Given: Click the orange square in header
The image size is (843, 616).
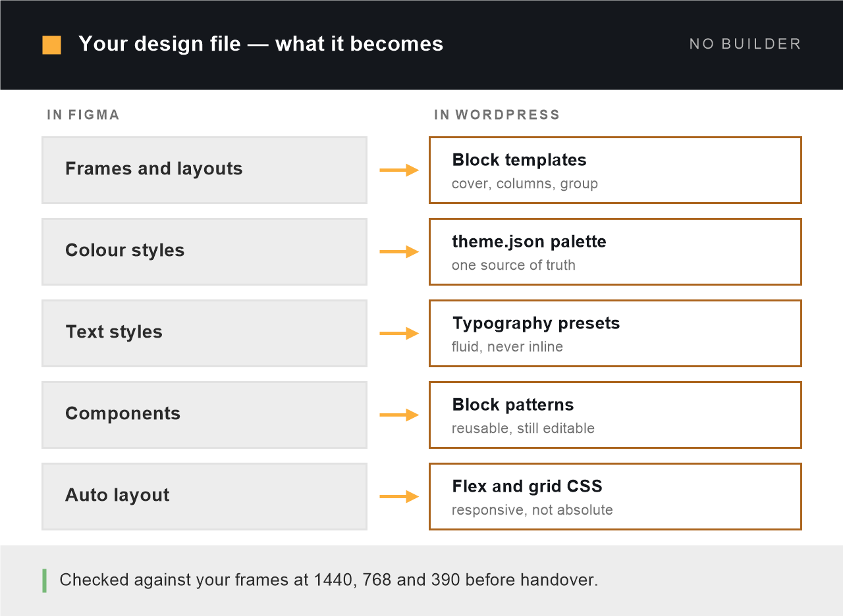Looking at the screenshot, I should (x=51, y=45).
